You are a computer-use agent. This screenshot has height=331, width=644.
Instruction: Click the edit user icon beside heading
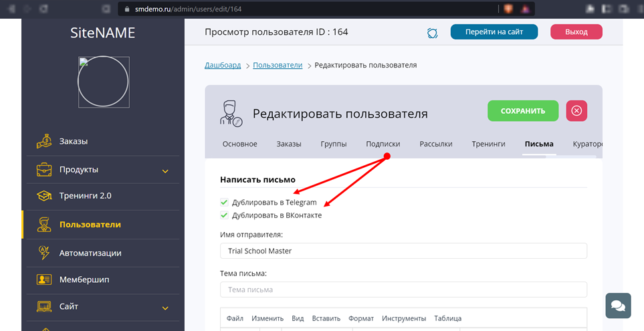231,114
